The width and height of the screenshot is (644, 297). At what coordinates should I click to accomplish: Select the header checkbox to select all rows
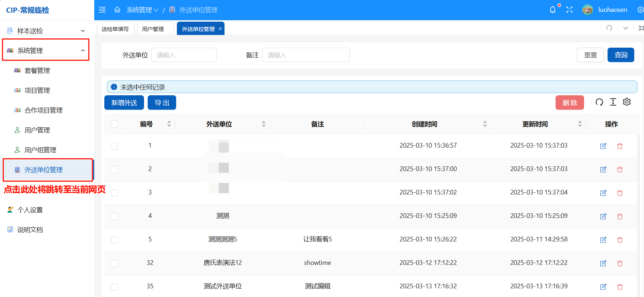pyautogui.click(x=114, y=124)
